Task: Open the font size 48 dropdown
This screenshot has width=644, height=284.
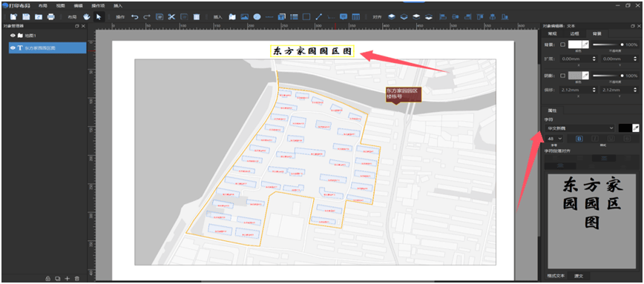Action: (553, 139)
